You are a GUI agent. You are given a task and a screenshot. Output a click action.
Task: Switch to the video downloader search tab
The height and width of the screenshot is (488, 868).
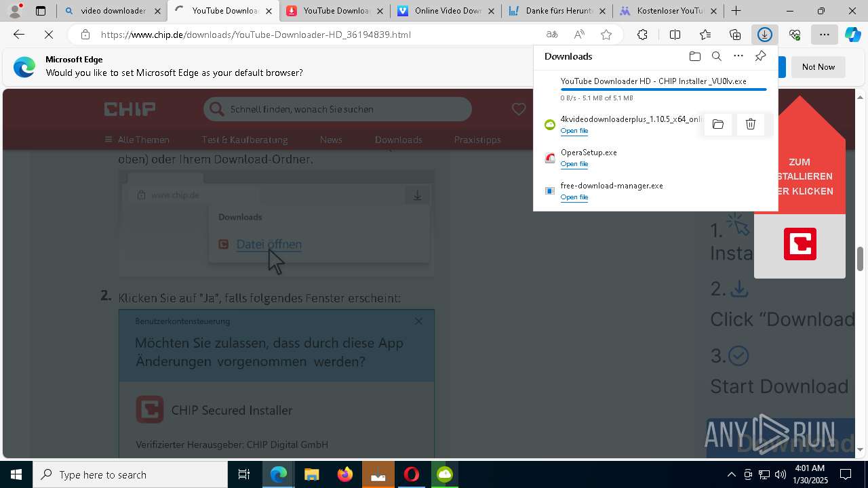point(112,11)
